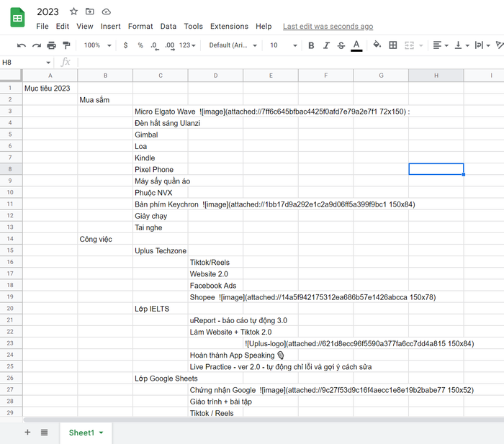
Task: Select column H header
Action: (x=436, y=76)
